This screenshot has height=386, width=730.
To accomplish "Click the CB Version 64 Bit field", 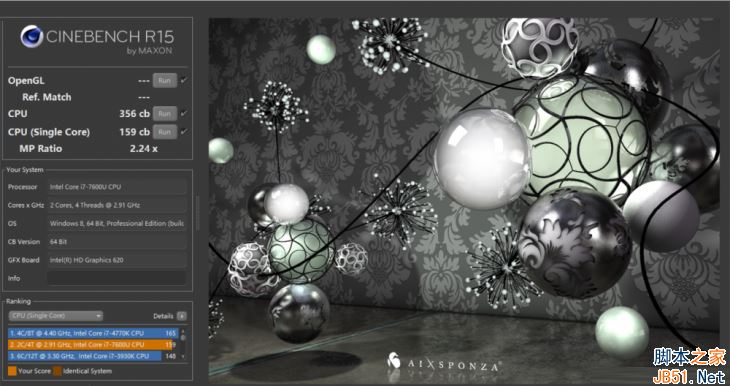I will pos(117,242).
